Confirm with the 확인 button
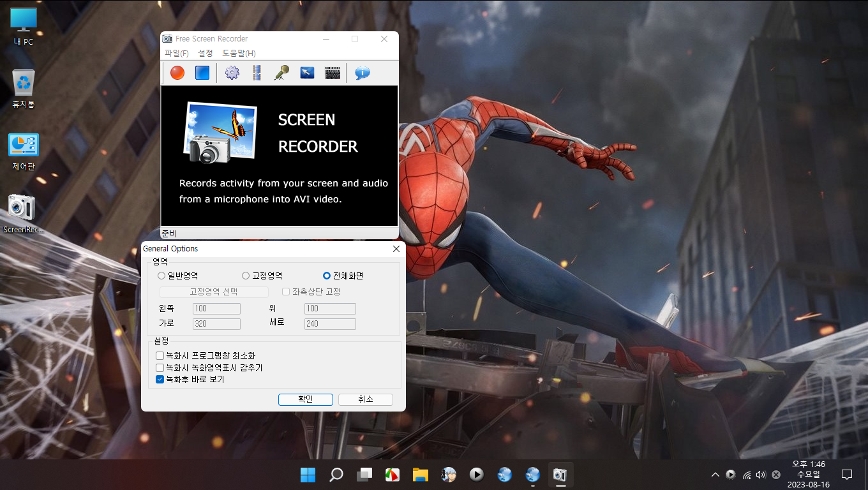The image size is (868, 490). (x=306, y=399)
